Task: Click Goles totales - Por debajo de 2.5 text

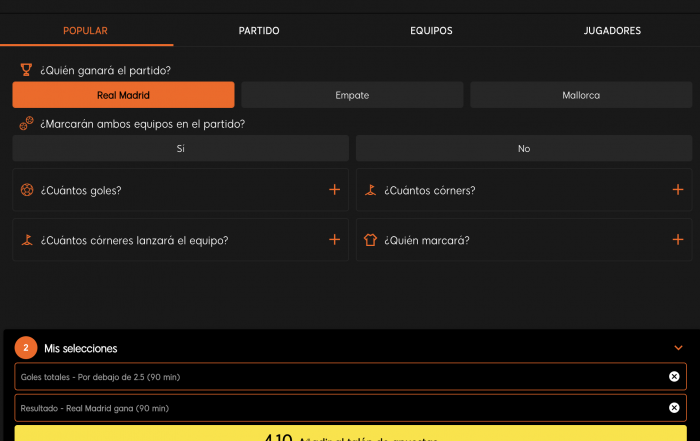Action: pos(100,377)
